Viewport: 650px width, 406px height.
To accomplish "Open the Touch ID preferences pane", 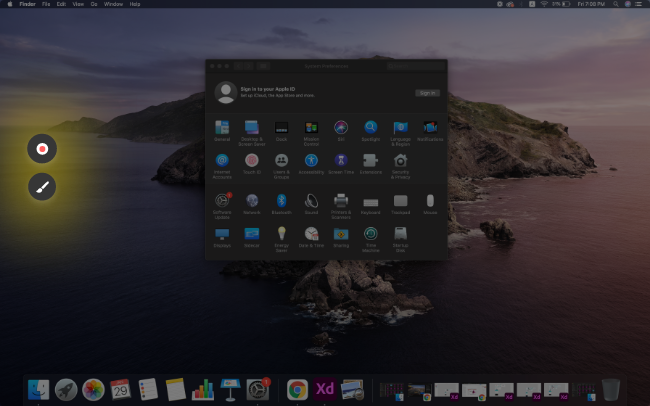I will pyautogui.click(x=252, y=164).
